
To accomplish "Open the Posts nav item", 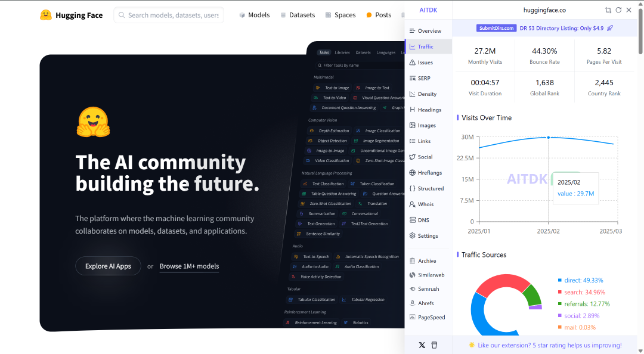I will click(378, 15).
